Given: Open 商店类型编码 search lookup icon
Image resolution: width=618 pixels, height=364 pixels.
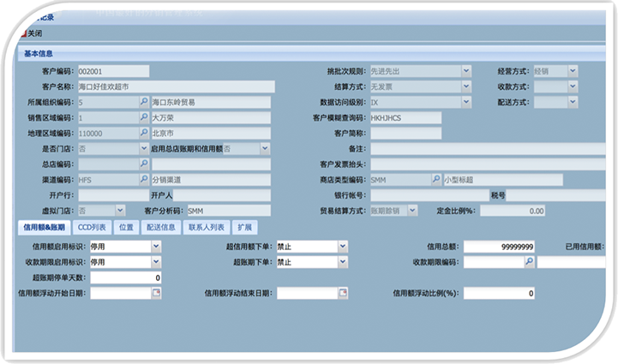Looking at the screenshot, I should (435, 180).
